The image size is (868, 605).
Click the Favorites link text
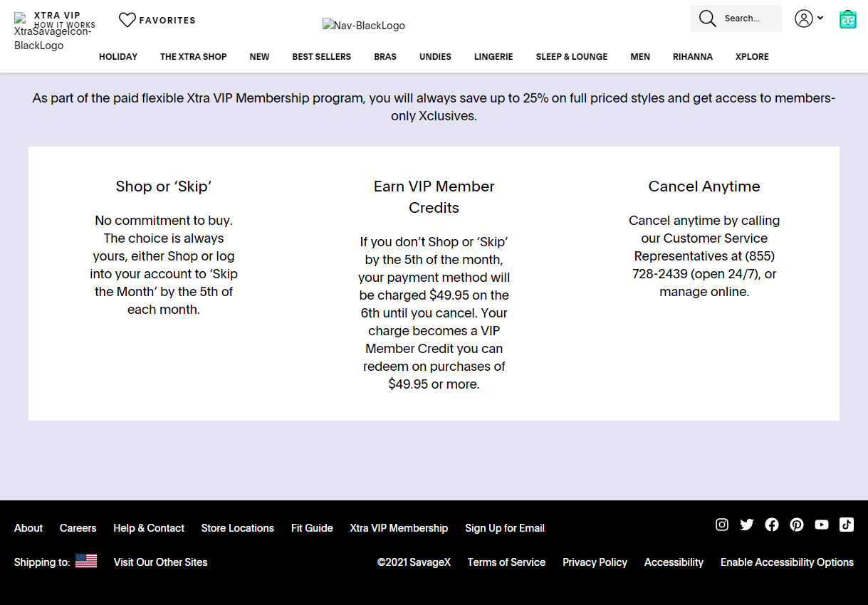167,20
